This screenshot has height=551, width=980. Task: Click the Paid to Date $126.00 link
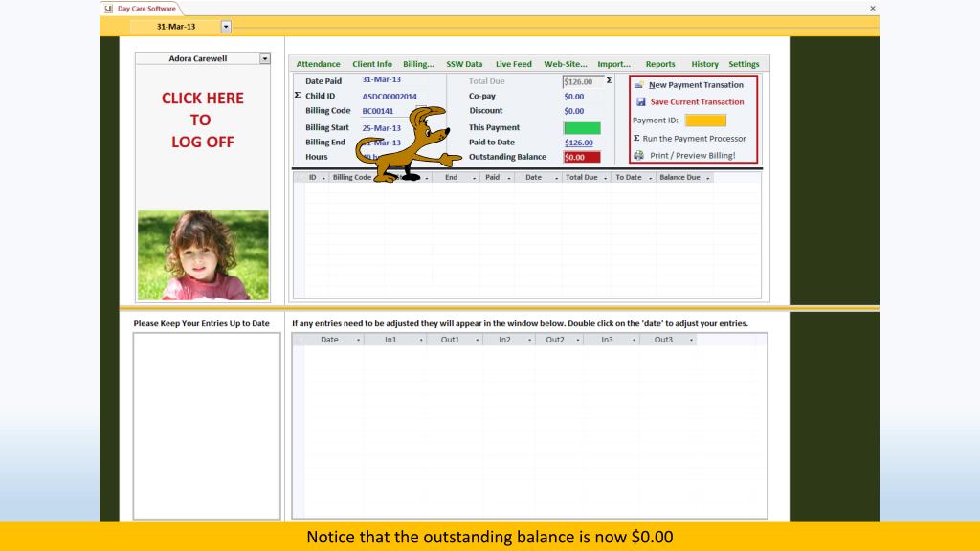(579, 143)
